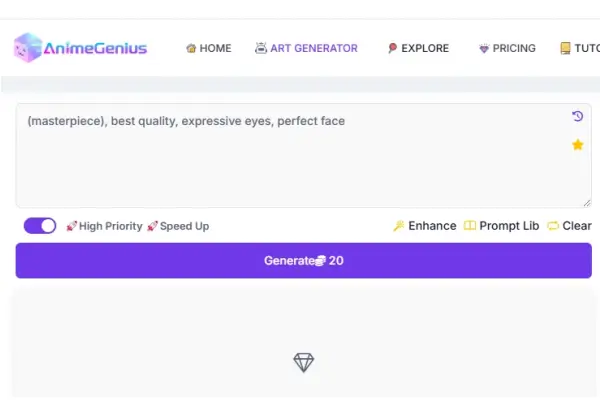Open the partially visible TUTORIAL menu item
The height and width of the screenshot is (400, 600).
pos(580,48)
